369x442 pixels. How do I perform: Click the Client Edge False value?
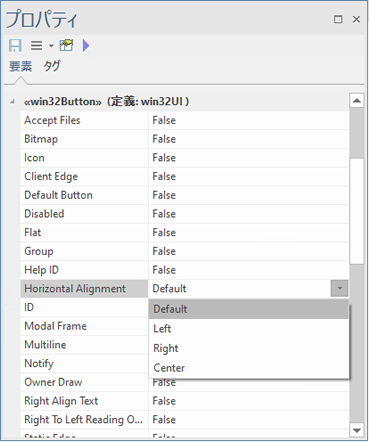(x=164, y=176)
